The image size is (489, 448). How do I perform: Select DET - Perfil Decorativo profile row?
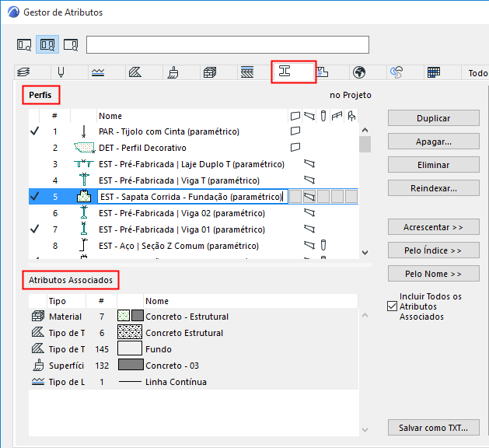tap(194, 148)
